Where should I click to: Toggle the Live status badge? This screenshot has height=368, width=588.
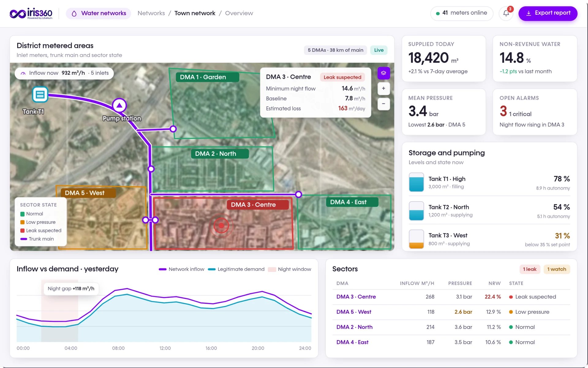pyautogui.click(x=379, y=50)
